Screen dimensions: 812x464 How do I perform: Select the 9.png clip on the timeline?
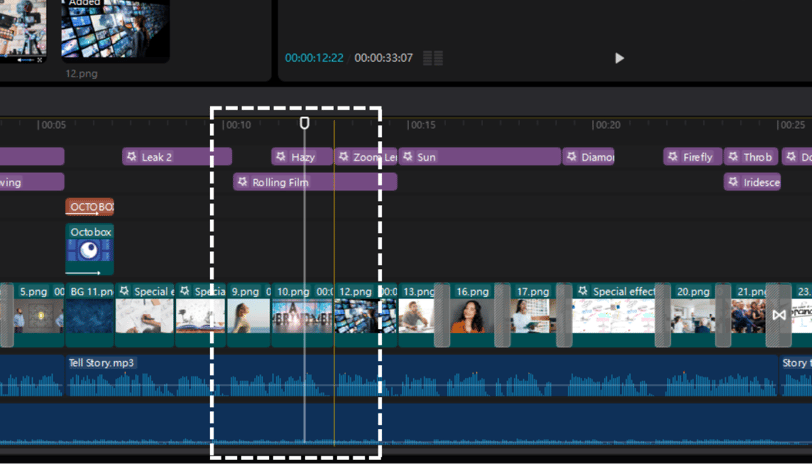coord(249,314)
